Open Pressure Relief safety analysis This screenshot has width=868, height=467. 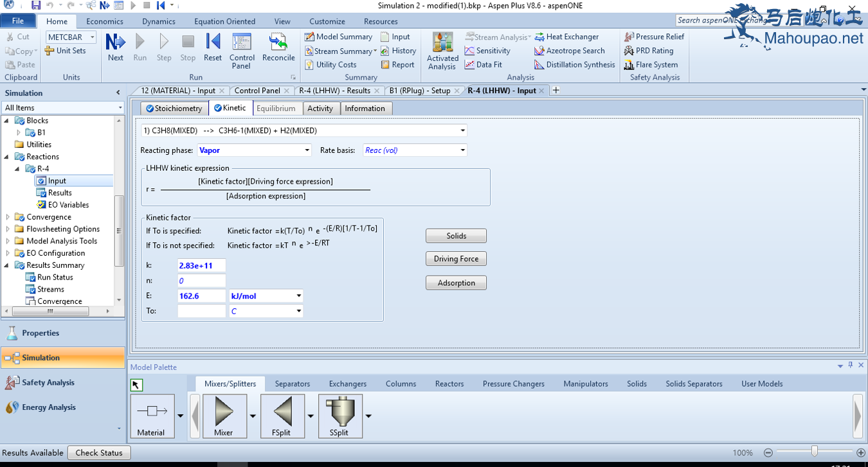pos(654,37)
